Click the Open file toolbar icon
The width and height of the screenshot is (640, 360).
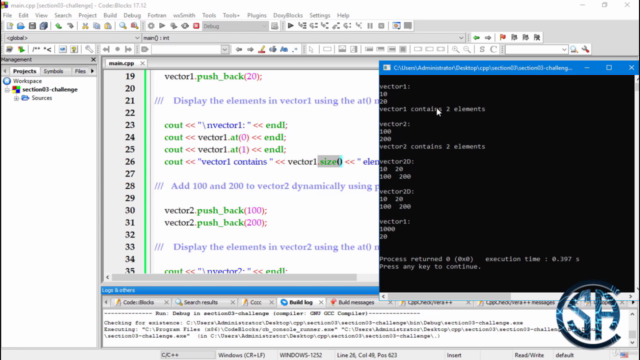(21, 26)
